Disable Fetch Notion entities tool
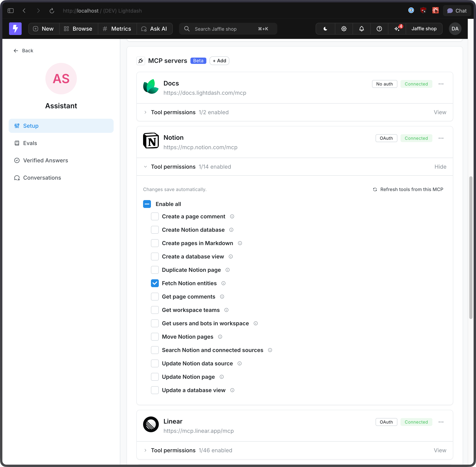This screenshot has width=476, height=467. tap(155, 283)
